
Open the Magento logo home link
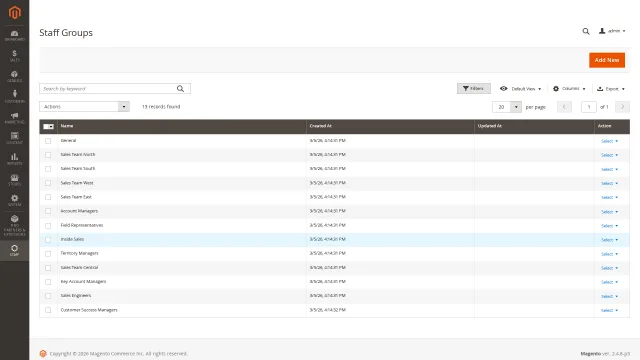tap(15, 13)
